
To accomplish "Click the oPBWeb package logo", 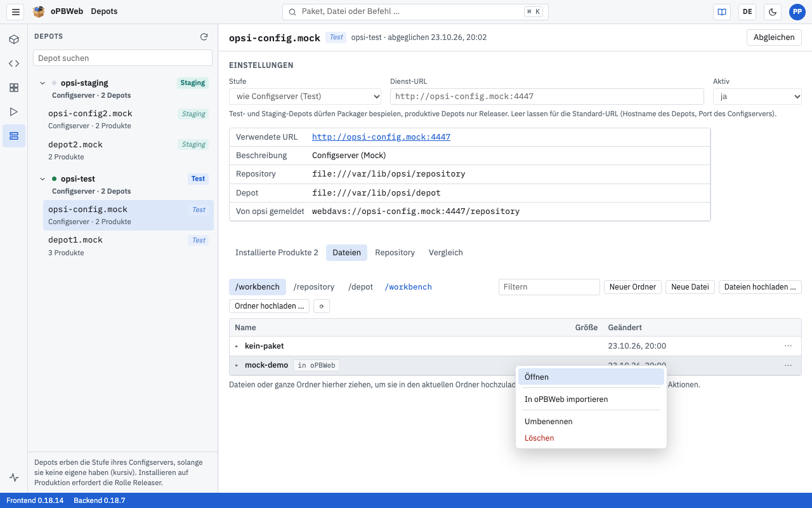I will 39,11.
